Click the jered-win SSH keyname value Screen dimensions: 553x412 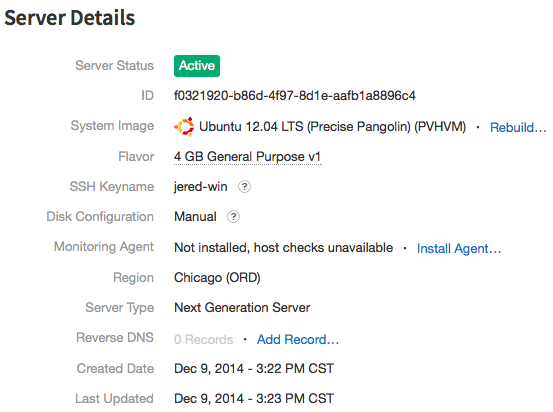pos(201,187)
